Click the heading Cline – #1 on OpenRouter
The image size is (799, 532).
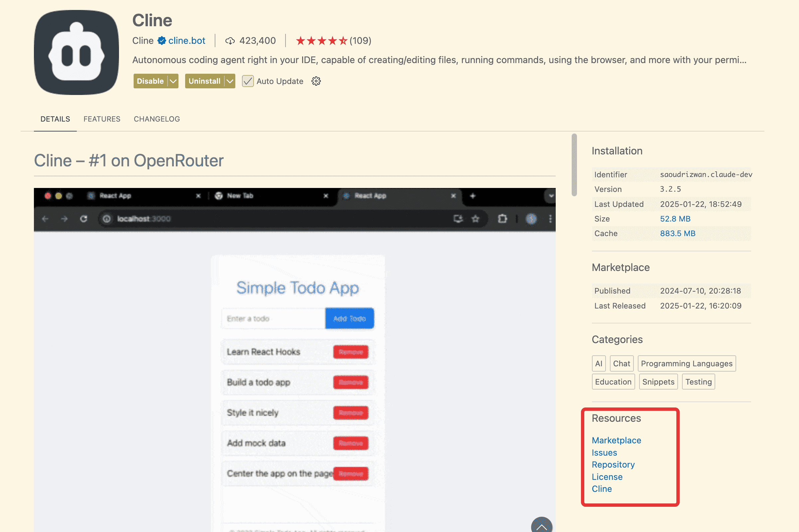(x=129, y=160)
